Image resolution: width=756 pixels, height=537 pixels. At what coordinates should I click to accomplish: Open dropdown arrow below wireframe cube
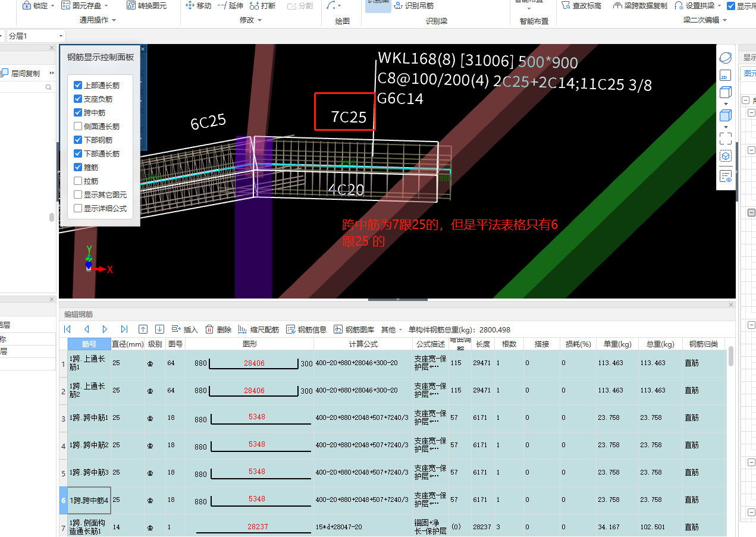(725, 103)
